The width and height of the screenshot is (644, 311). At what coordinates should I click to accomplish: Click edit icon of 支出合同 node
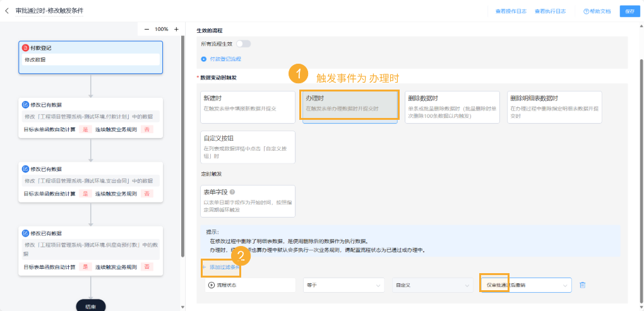click(x=25, y=168)
